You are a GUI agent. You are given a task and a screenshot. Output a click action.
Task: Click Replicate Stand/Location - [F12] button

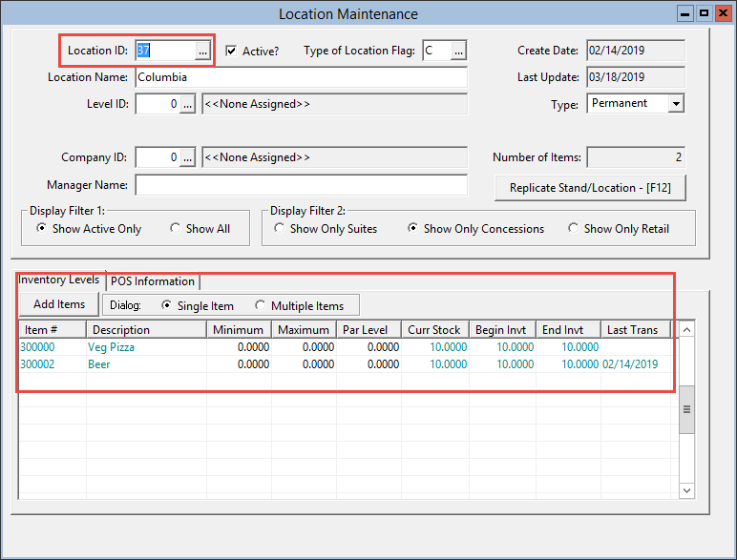[590, 188]
